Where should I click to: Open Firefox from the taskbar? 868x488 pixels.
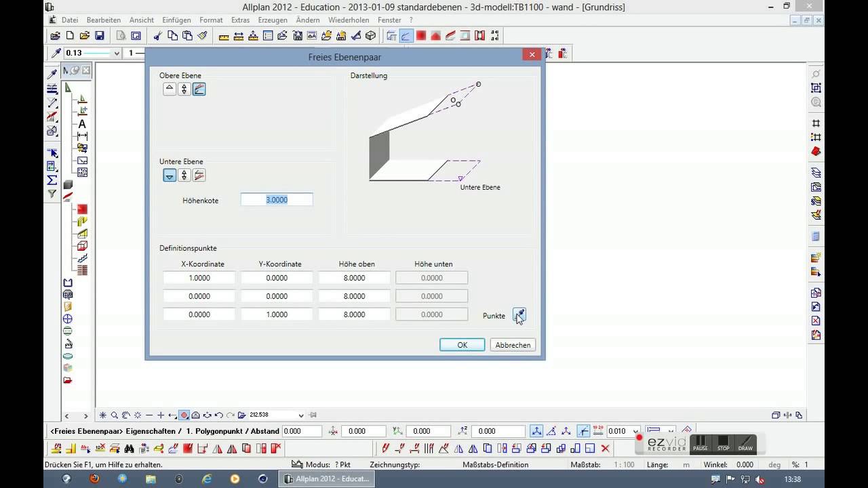coord(94,479)
